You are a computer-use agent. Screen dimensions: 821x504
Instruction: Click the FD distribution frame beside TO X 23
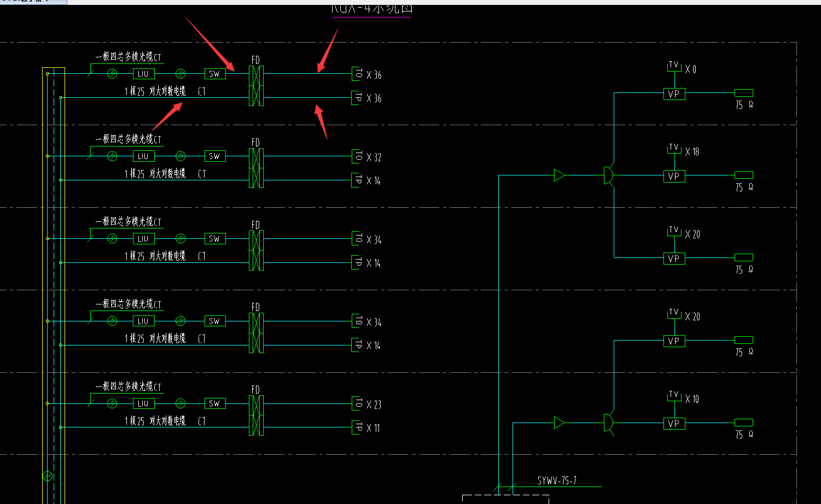click(x=256, y=415)
